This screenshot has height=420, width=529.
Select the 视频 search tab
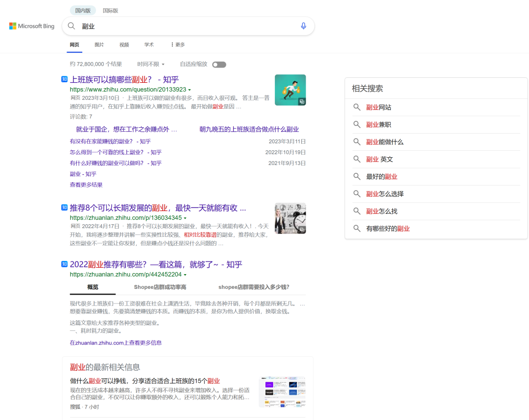pos(124,45)
